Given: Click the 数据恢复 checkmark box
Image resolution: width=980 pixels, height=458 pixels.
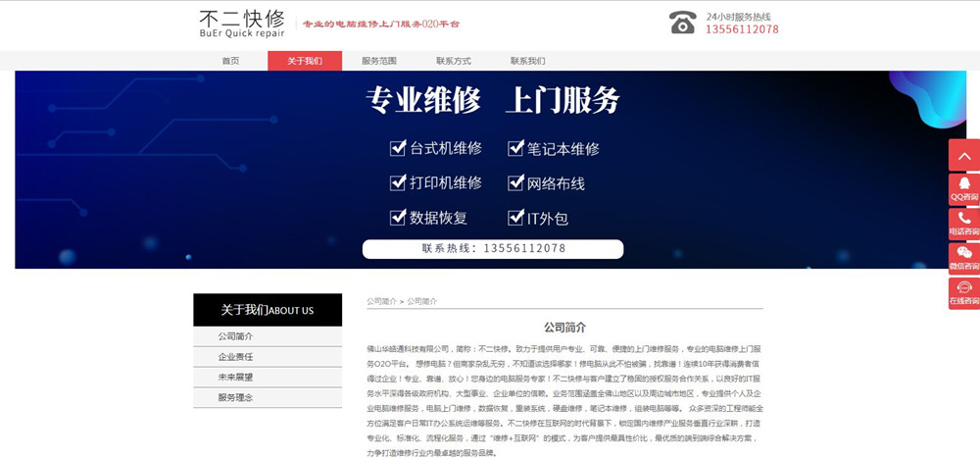Looking at the screenshot, I should pos(398,218).
